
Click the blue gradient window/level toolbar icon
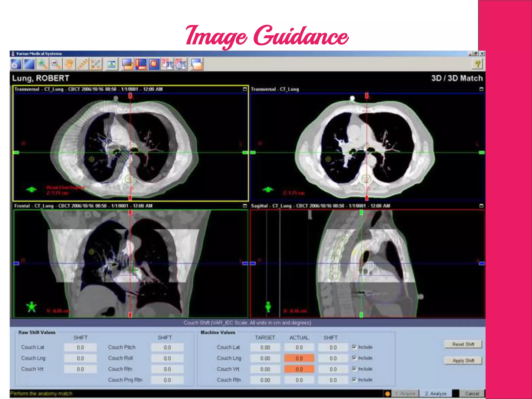click(29, 64)
